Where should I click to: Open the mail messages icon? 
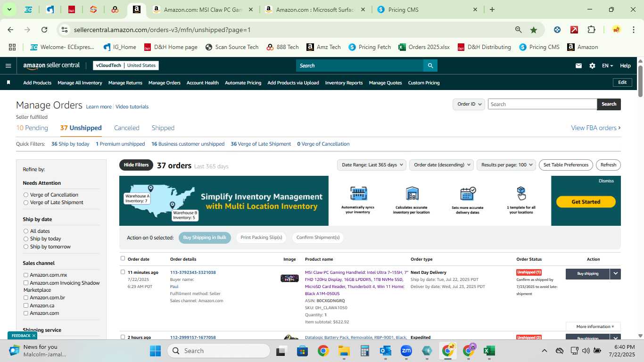click(578, 66)
